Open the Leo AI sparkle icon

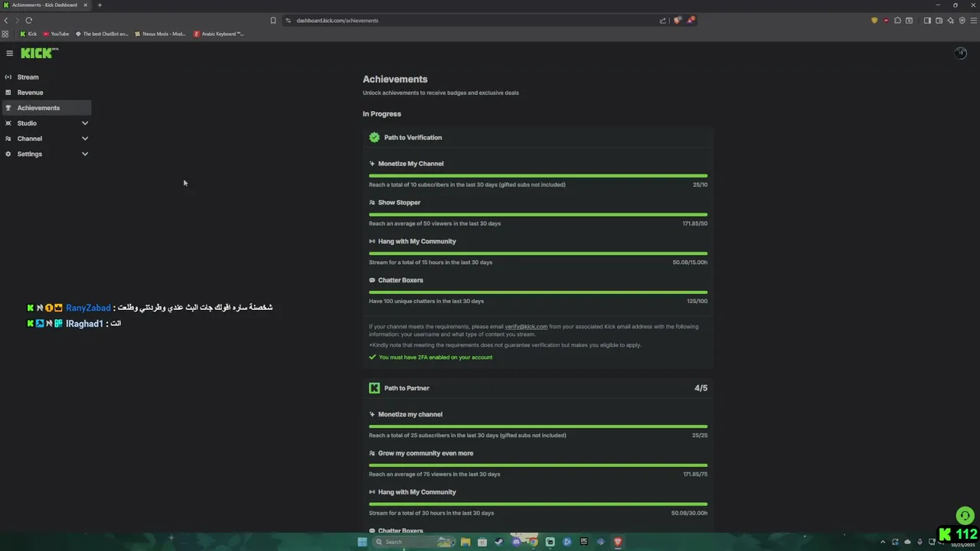(x=950, y=21)
